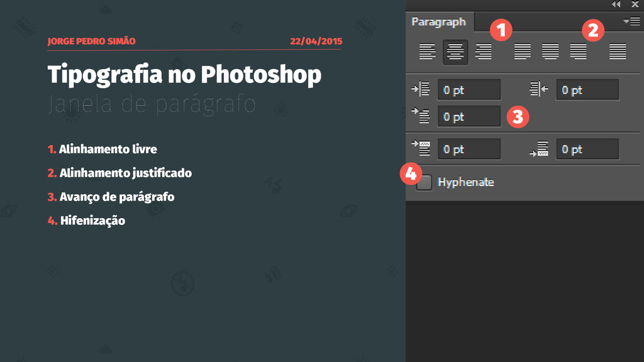
Task: Click the date 22/04/2015
Action: click(316, 41)
